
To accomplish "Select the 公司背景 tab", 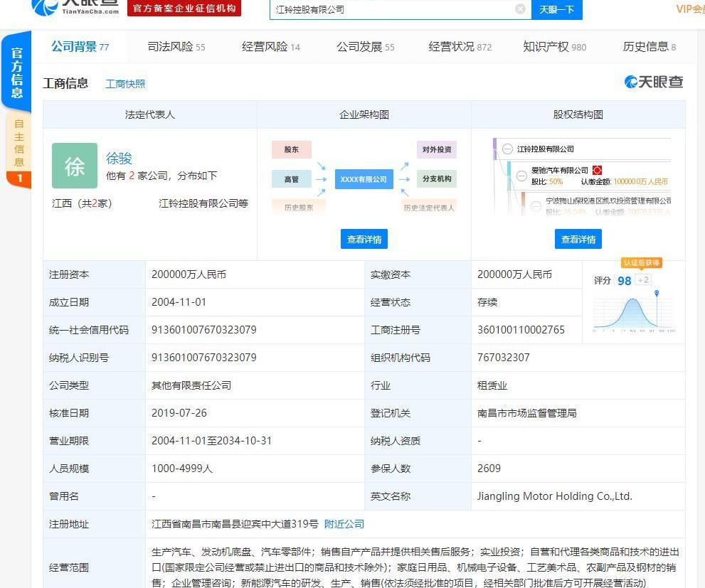I will pos(80,46).
